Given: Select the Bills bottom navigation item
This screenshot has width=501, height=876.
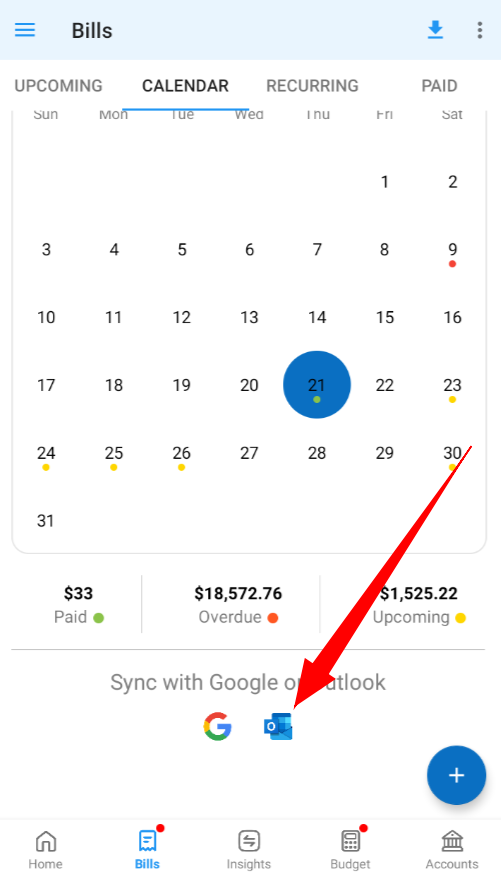Looking at the screenshot, I should tap(147, 849).
